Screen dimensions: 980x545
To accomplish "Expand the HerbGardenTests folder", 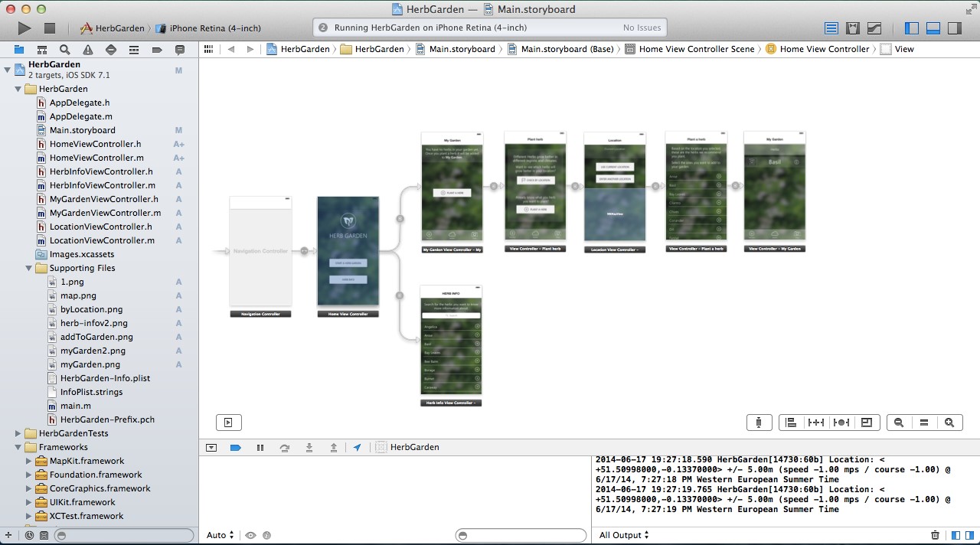I will coord(18,433).
